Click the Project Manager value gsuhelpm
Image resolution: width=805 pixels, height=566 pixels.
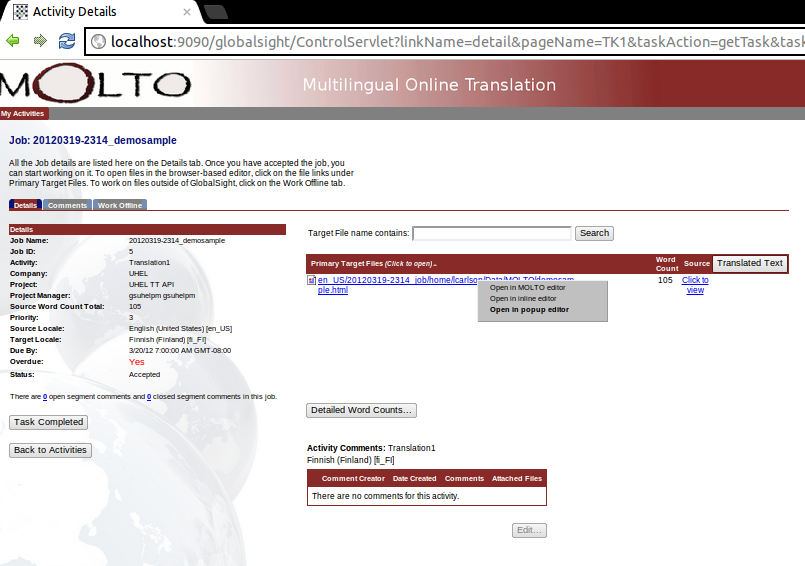click(162, 295)
